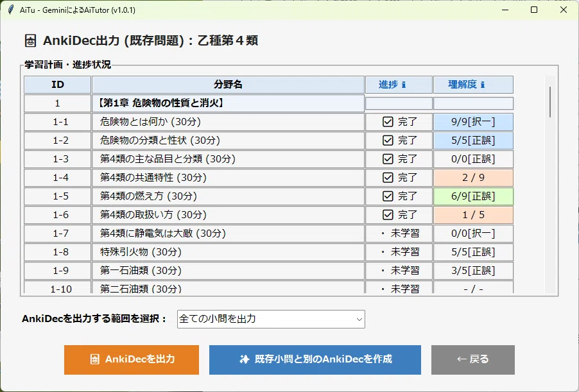Toggle the 完了 checkbox for row 1-3

(388, 159)
